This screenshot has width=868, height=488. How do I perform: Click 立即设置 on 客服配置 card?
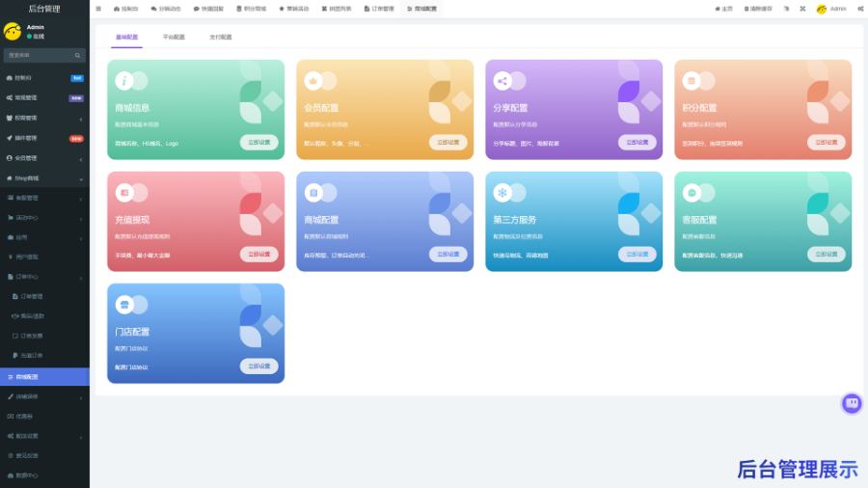826,255
